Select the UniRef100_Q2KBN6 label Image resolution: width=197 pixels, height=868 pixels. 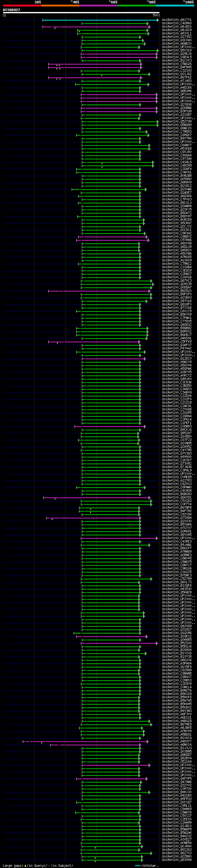176,108
